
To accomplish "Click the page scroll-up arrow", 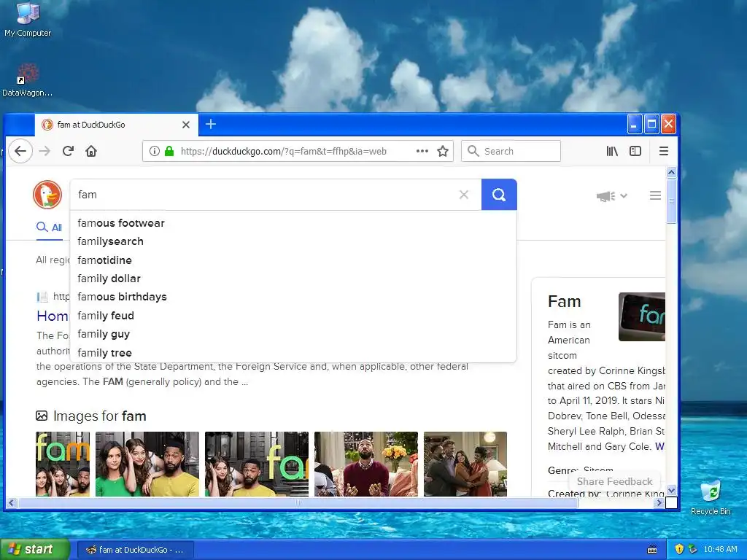I will coord(671,172).
